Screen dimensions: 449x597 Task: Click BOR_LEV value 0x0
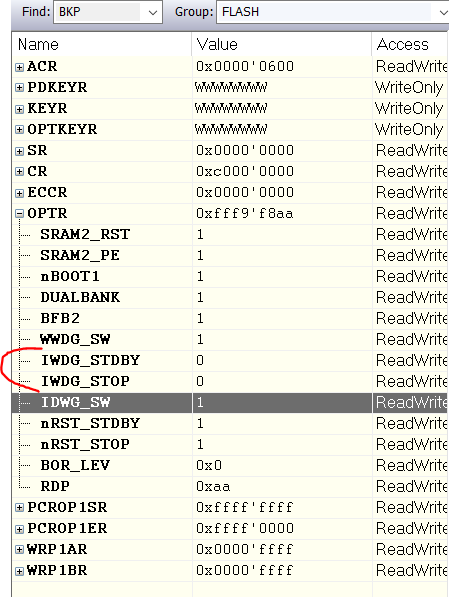point(209,466)
